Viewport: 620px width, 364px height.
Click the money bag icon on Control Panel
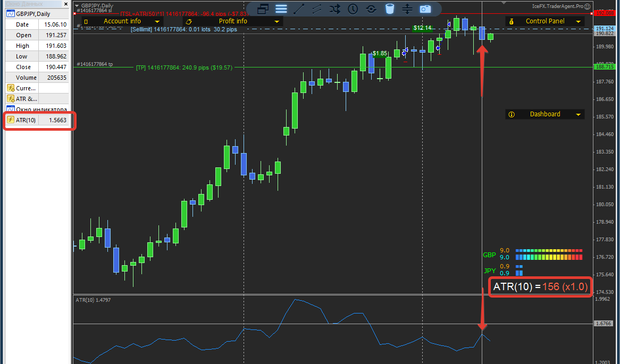[512, 21]
